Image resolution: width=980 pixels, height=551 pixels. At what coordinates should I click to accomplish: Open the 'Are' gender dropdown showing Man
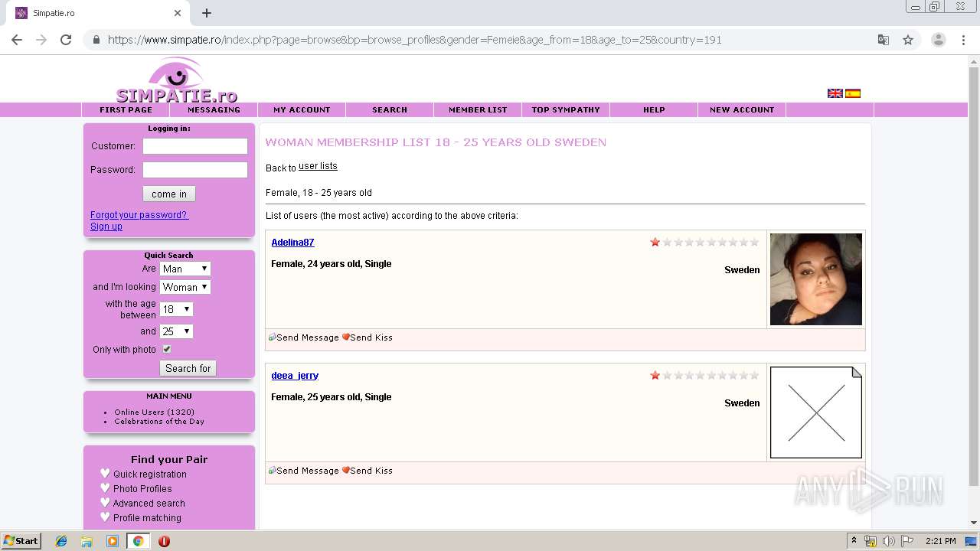click(185, 269)
